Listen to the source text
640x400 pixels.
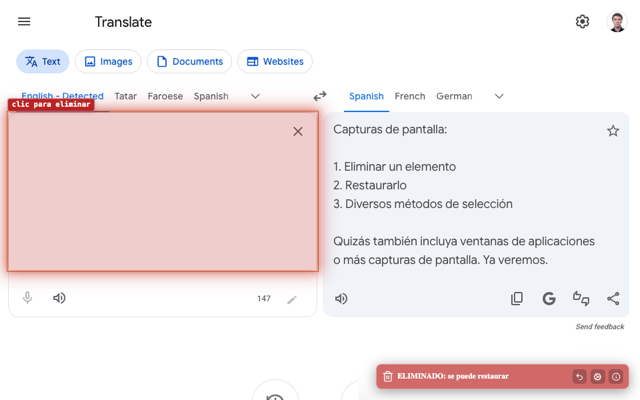coord(59,298)
